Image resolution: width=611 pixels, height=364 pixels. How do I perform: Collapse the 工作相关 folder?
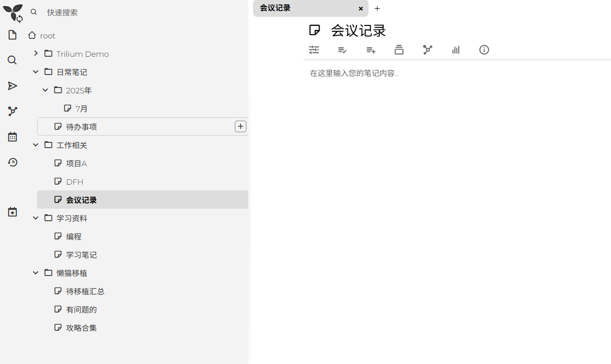(36, 145)
